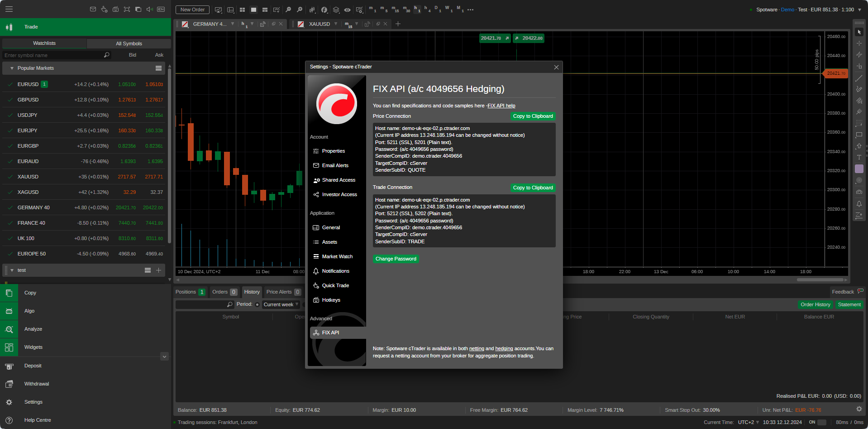This screenshot has height=429, width=868.
Task: Switch to All Symbols tab
Action: [x=129, y=43]
